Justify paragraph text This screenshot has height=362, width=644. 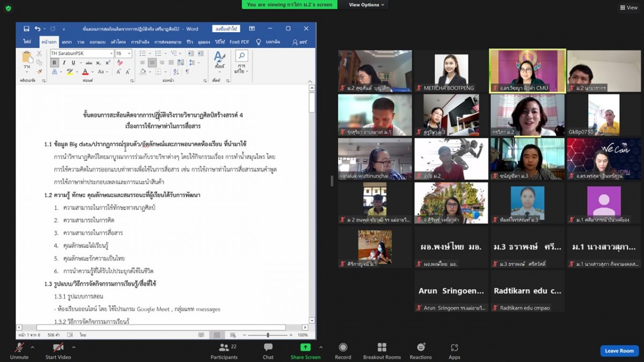(171, 63)
